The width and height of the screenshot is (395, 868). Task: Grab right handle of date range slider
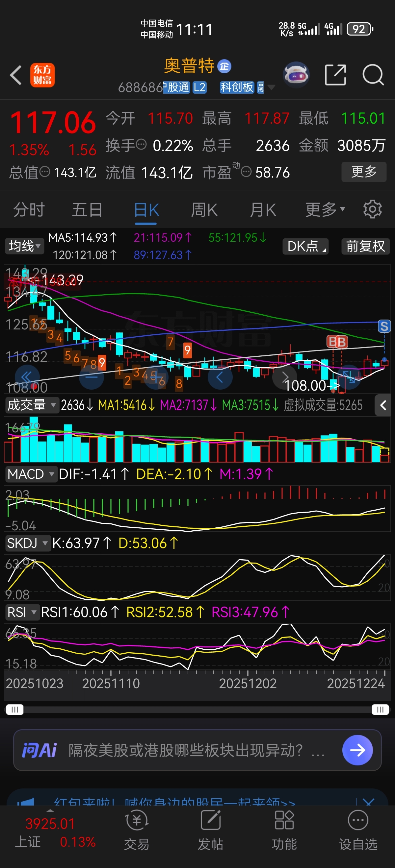point(380,710)
